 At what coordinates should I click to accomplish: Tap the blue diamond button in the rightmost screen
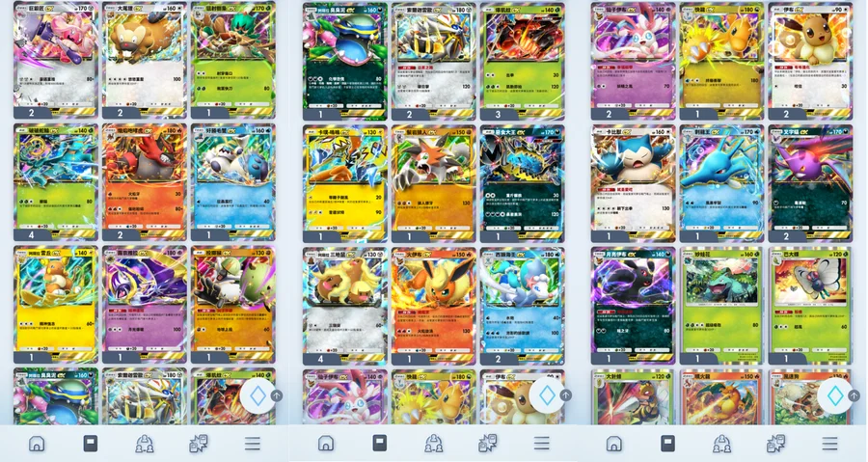point(835,395)
